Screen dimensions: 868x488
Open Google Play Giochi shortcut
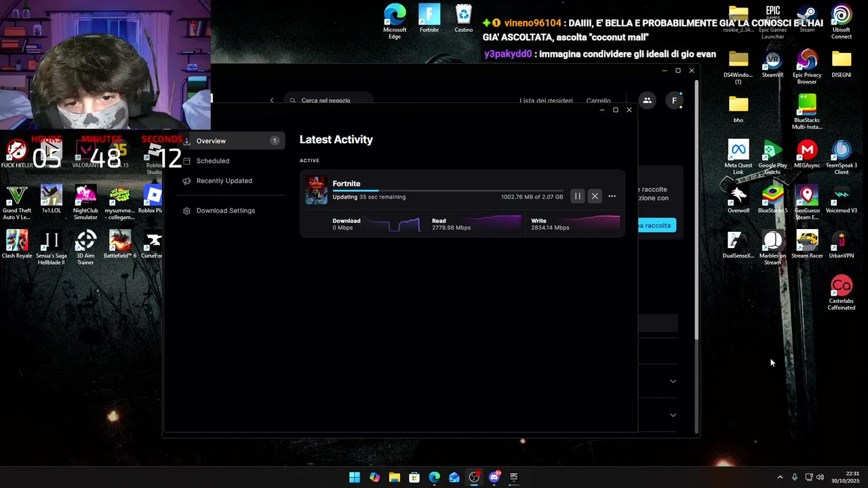pyautogui.click(x=772, y=158)
